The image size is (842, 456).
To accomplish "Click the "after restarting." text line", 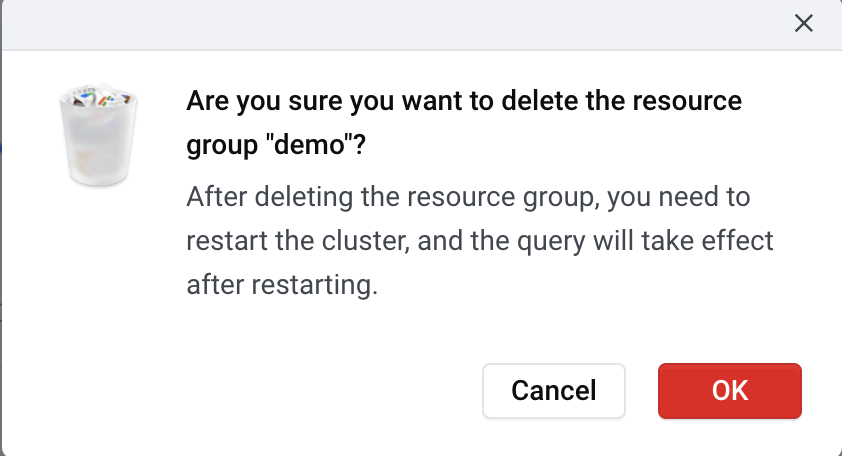I will (282, 285).
